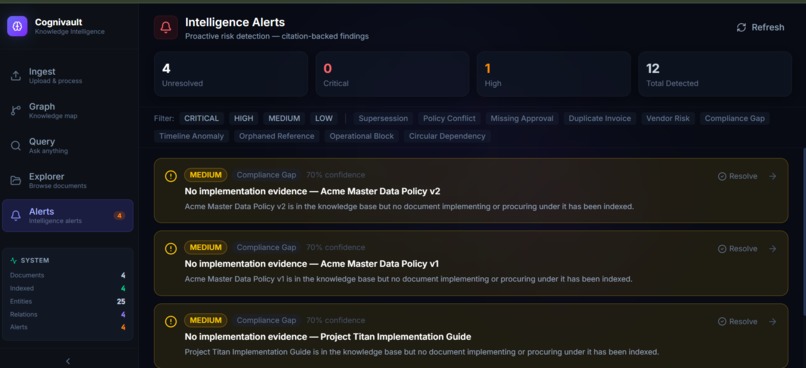Toggle the Policy Conflict filter chip

click(x=449, y=118)
